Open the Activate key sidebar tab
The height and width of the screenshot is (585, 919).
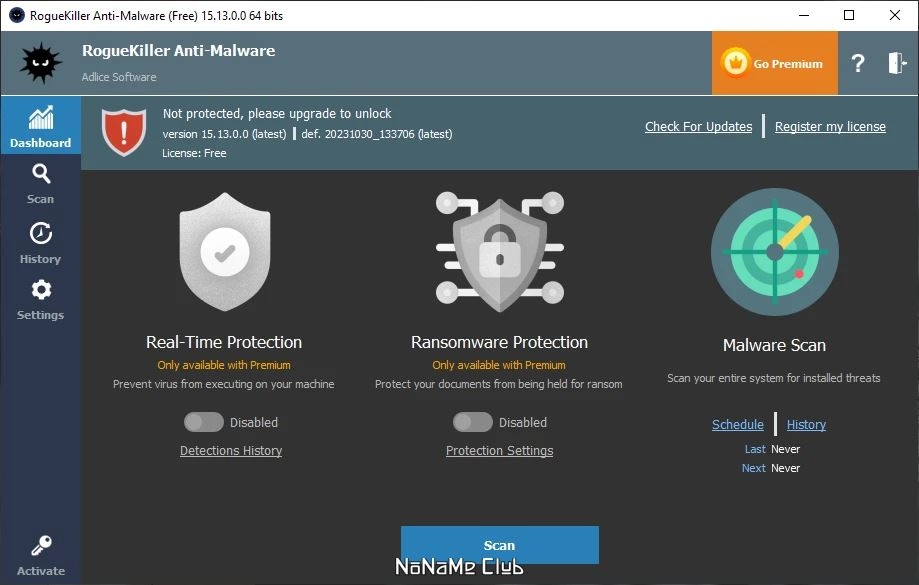click(x=40, y=555)
